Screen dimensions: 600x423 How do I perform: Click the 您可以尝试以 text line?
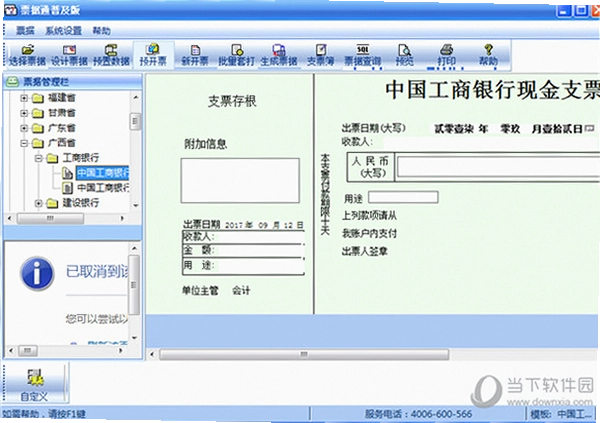tap(97, 319)
